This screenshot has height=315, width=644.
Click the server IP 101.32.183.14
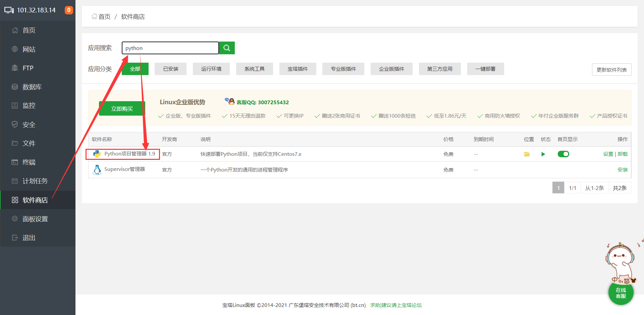[36, 10]
